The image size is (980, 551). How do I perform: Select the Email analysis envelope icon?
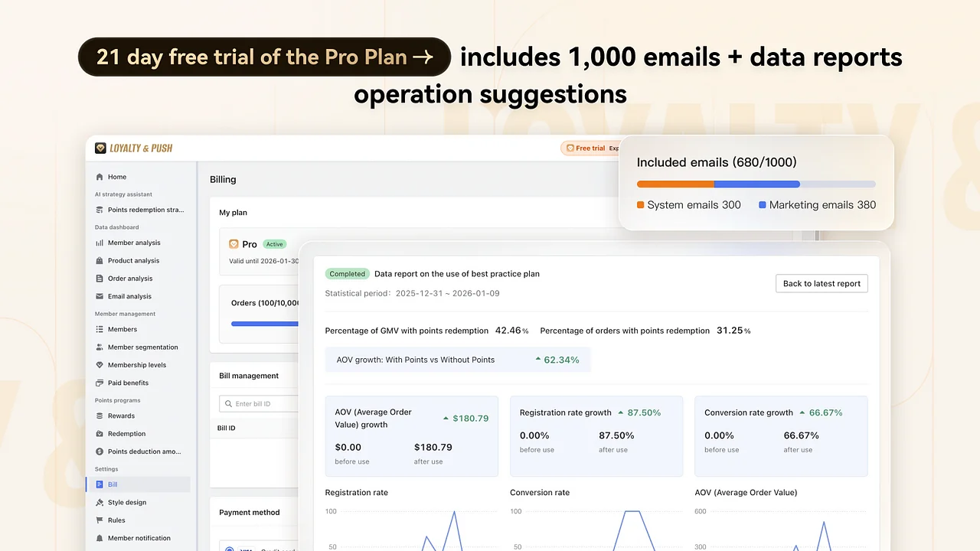(x=100, y=296)
